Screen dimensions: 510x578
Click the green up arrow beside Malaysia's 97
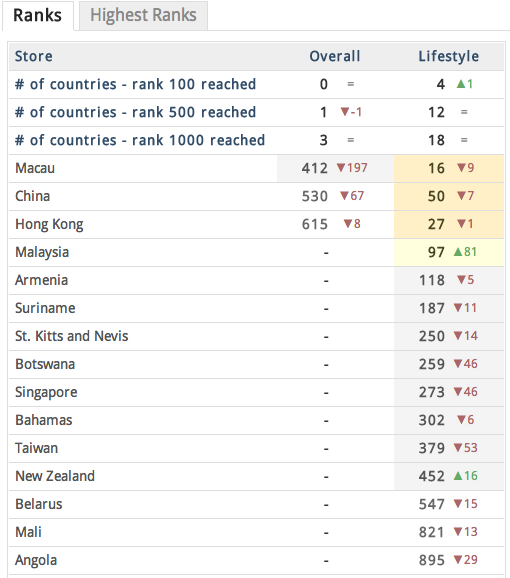(x=458, y=252)
